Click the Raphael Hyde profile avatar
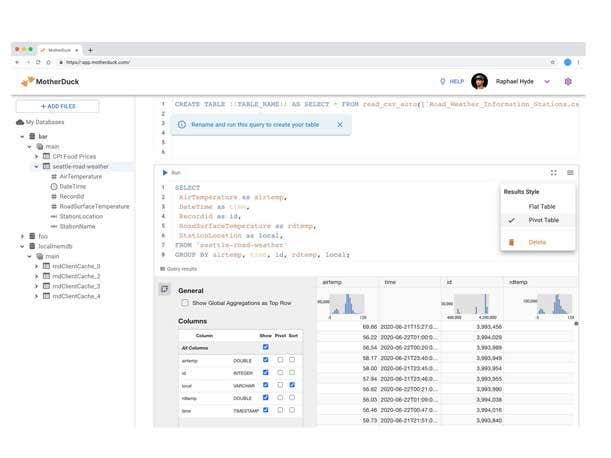This screenshot has width=611, height=458. [480, 82]
